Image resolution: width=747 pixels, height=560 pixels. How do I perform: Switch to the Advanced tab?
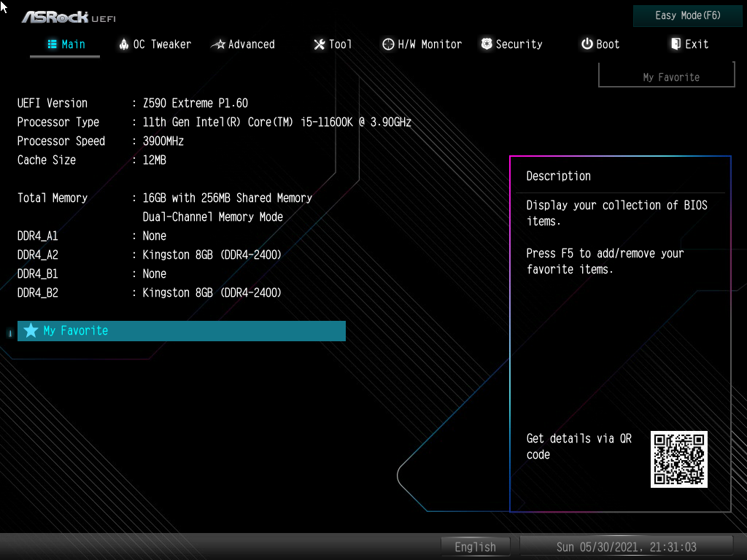click(251, 44)
